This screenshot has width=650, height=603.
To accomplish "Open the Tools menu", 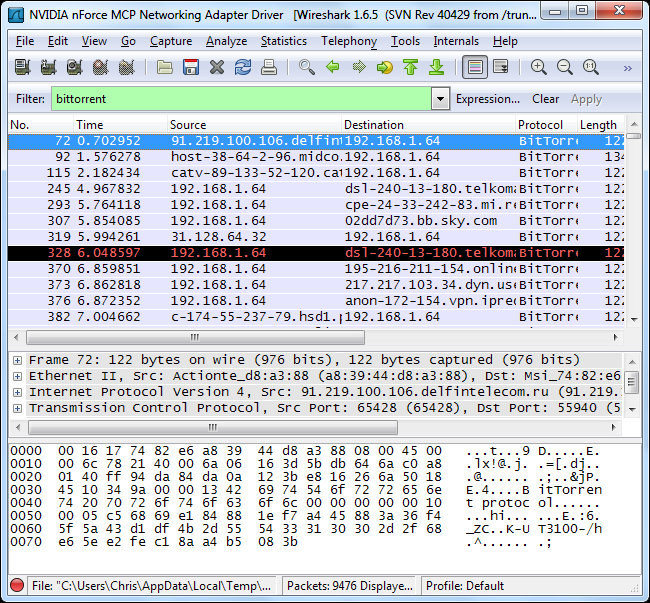I will coord(405,41).
